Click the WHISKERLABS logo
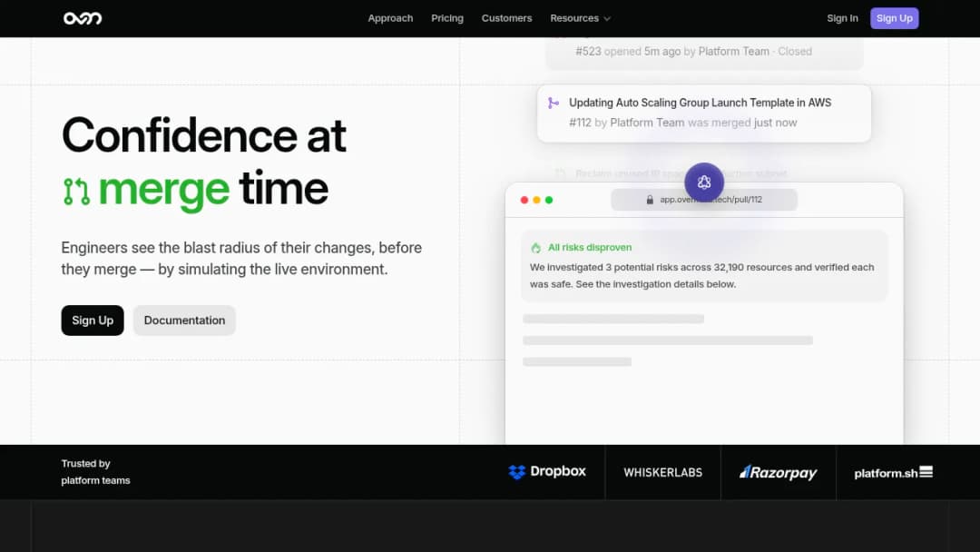Screen dimensions: 980x552 (x=662, y=473)
